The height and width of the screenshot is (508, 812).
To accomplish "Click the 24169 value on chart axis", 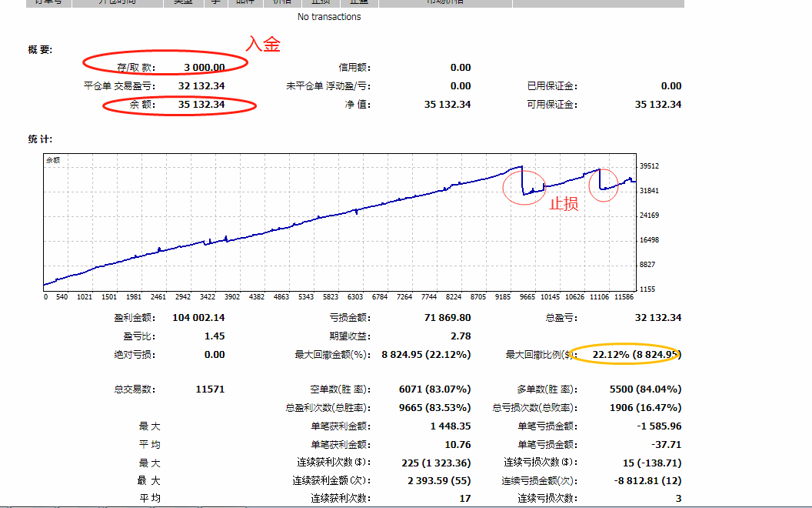I will pos(650,215).
